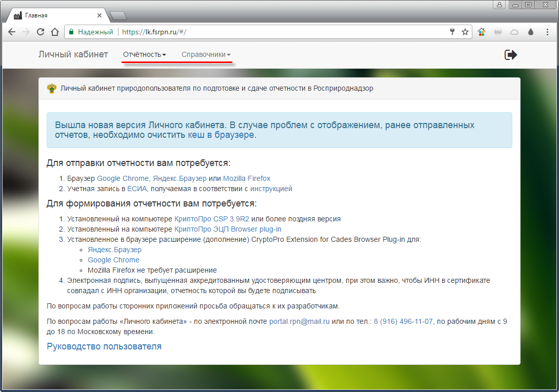Image resolution: width=559 pixels, height=392 pixels.
Task: Expand the Справочники dropdown menu
Action: [206, 54]
